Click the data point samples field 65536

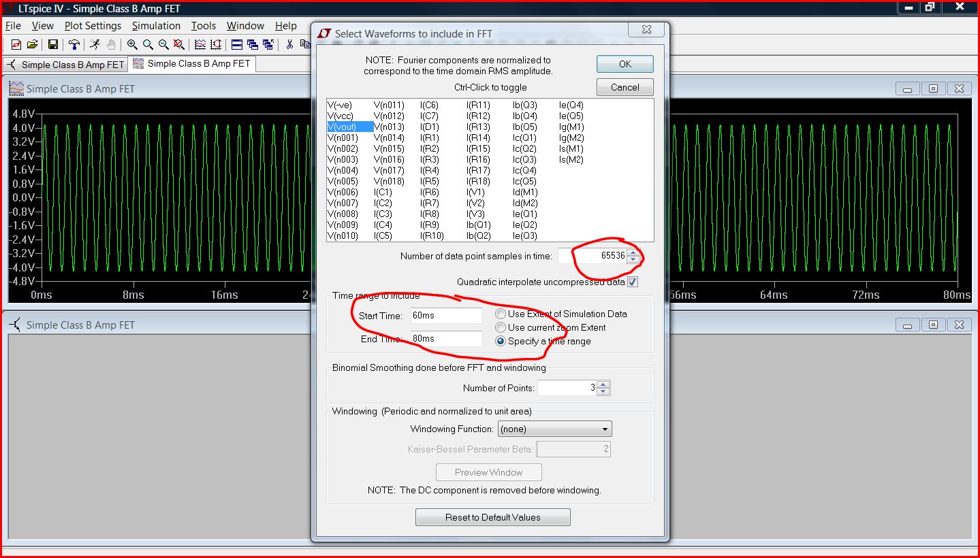click(x=592, y=256)
